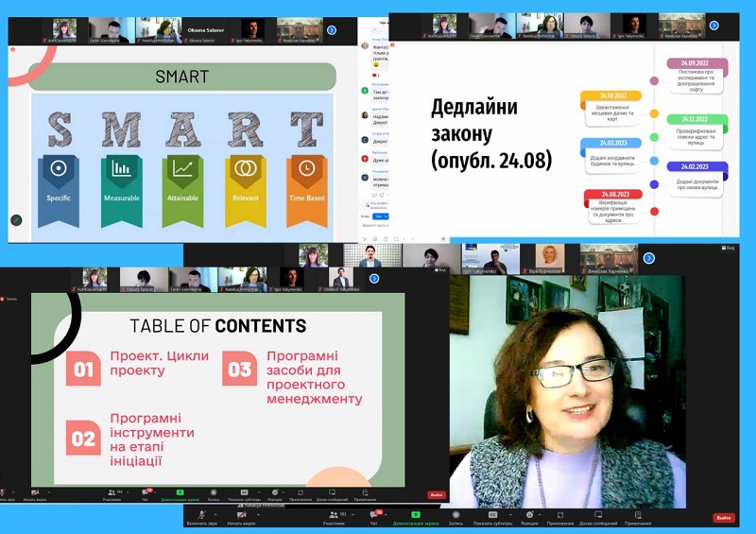This screenshot has width=756, height=534.
Task: Open Чат in woman's video Zoom window
Action: (373, 517)
